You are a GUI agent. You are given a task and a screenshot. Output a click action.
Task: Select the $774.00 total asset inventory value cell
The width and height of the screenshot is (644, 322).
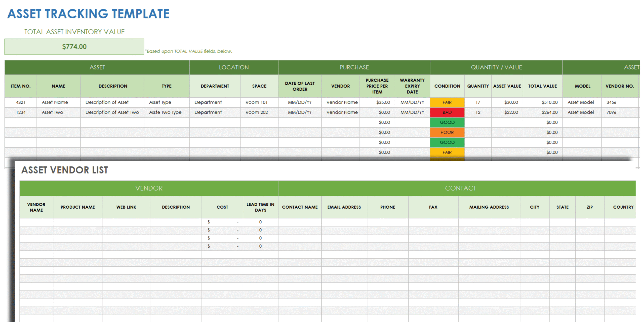74,47
